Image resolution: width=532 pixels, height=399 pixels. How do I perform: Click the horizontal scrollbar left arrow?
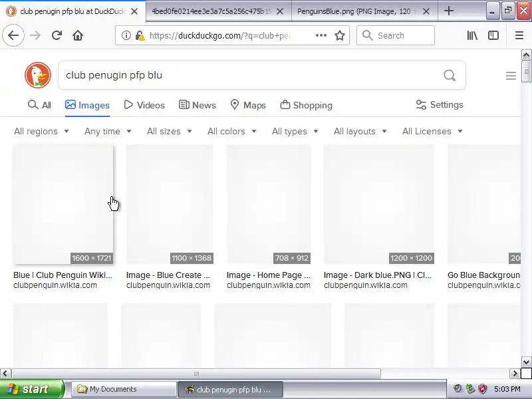point(5,374)
